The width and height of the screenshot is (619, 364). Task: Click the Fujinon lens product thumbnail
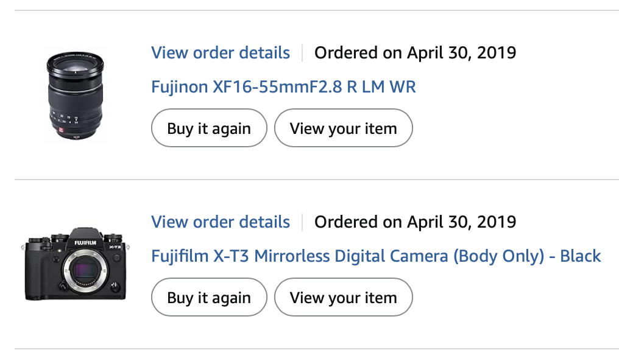[x=76, y=96]
